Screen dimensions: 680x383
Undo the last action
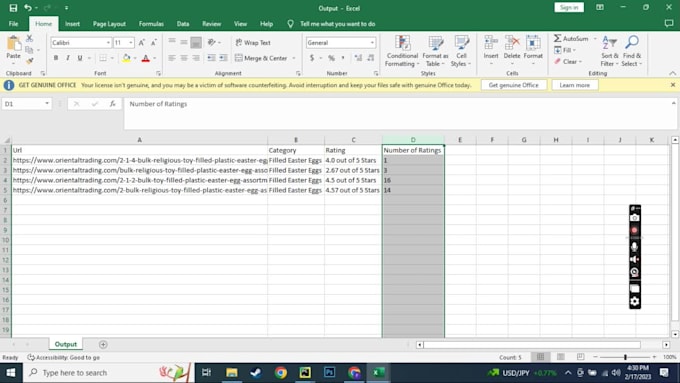(x=28, y=8)
